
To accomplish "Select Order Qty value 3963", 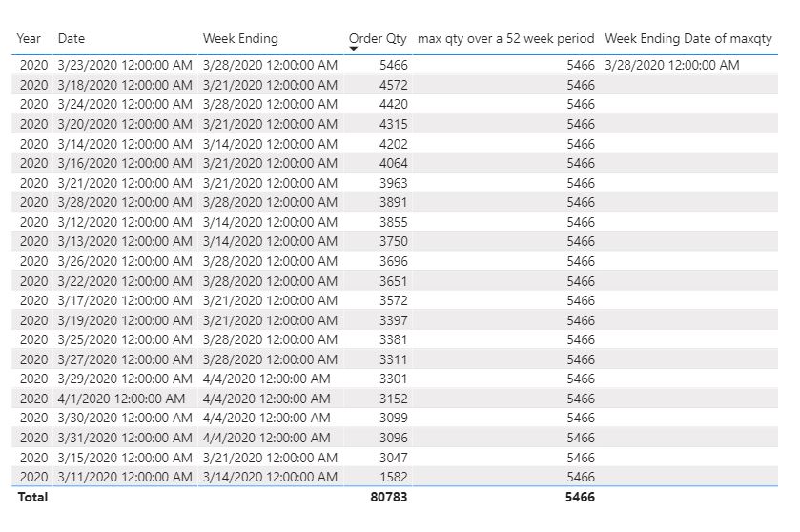I will [x=394, y=183].
